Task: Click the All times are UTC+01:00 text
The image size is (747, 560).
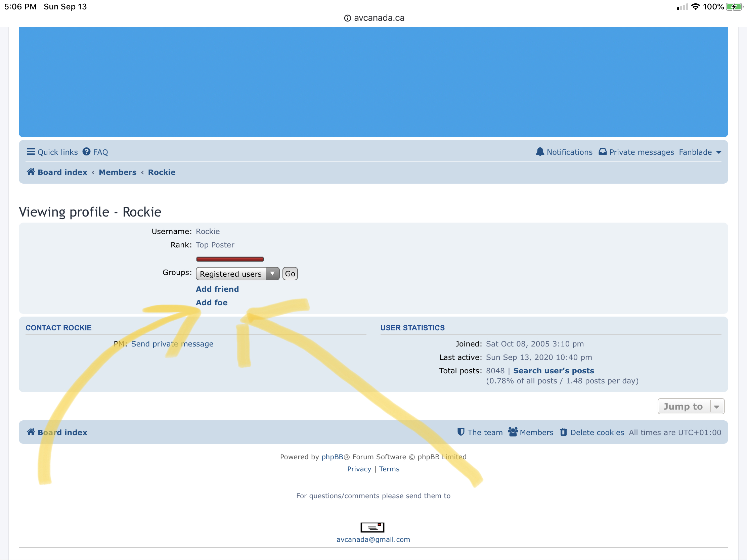Action: 675,432
